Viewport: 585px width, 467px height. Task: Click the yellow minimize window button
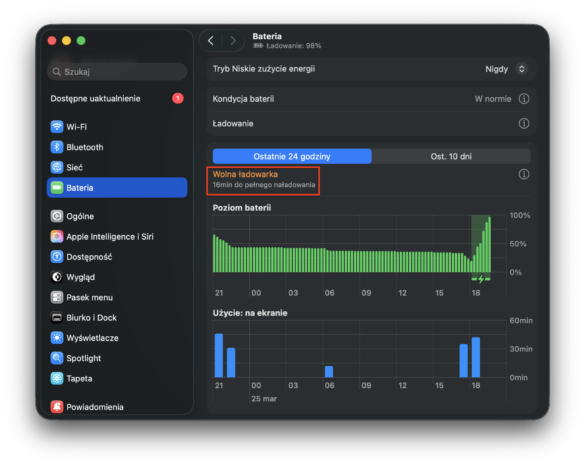[x=66, y=41]
